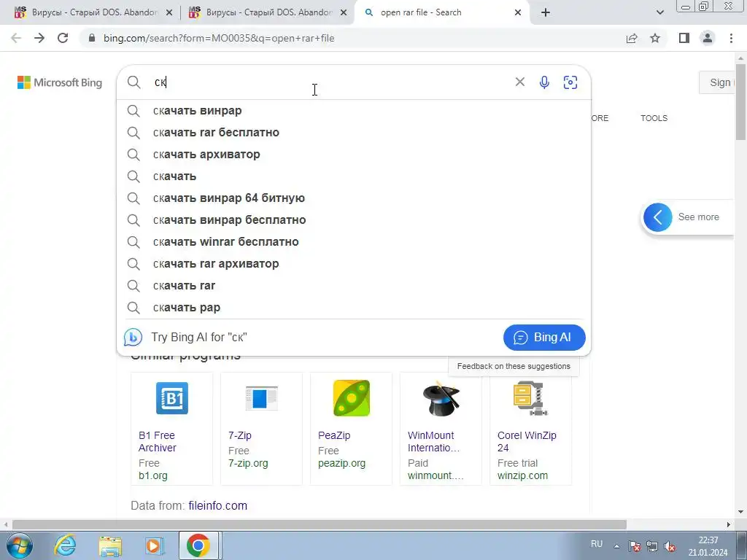Click the browser address bar URL
This screenshot has width=747, height=560.
(219, 38)
